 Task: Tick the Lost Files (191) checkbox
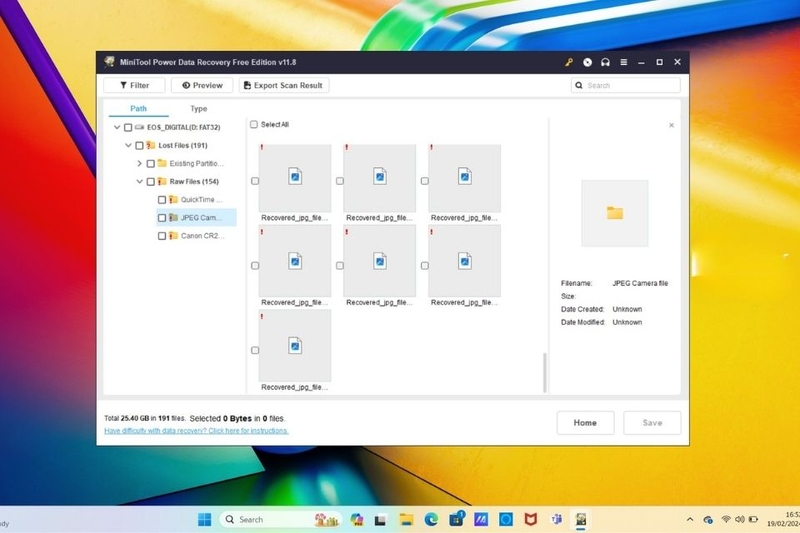(x=139, y=146)
